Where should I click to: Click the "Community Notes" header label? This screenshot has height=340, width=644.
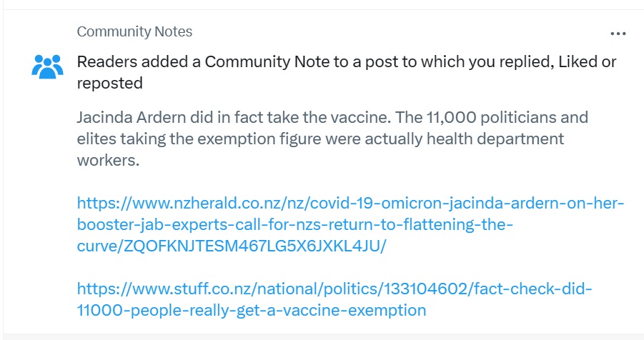coord(134,31)
